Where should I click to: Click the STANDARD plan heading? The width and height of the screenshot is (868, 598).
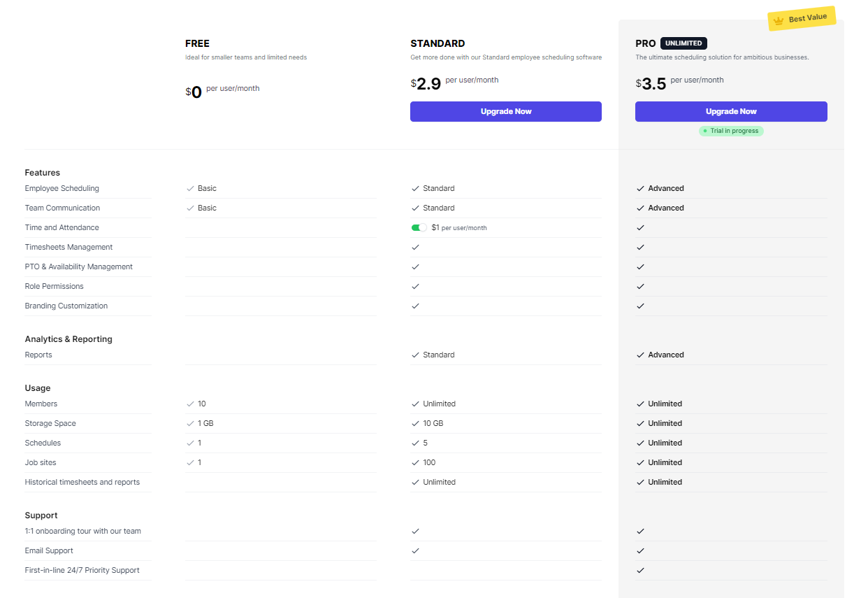[x=437, y=43]
